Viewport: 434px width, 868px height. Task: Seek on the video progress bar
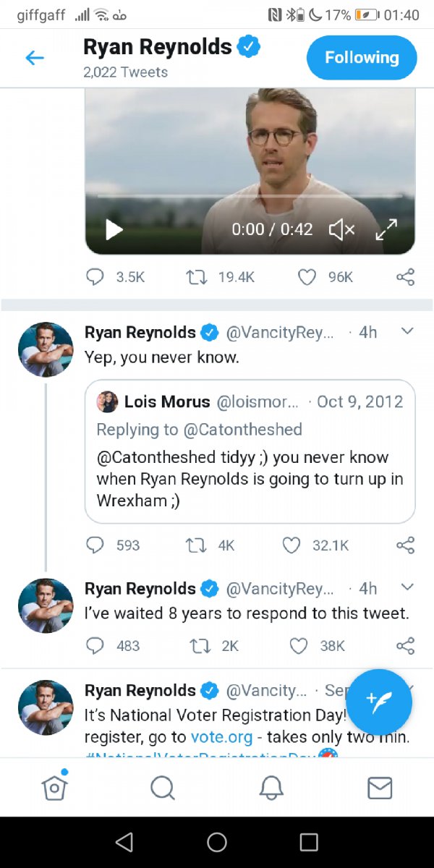250,196
